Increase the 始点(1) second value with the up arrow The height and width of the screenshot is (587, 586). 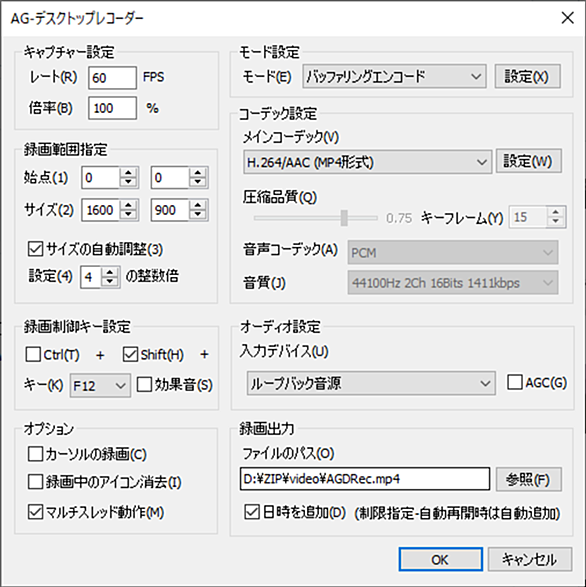click(198, 173)
